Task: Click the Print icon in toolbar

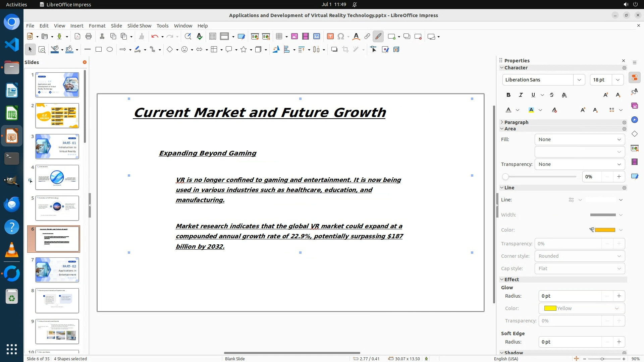Action: point(89,37)
